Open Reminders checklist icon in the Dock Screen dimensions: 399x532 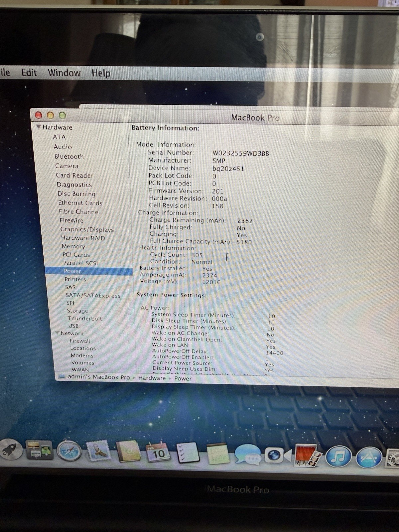point(188,453)
